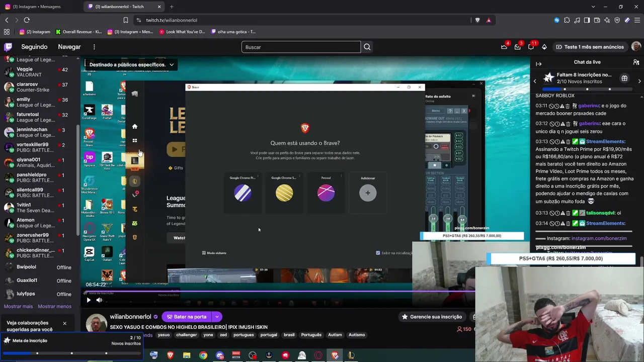The image size is (644, 362).
Task: Submit search with magnifier icon
Action: [x=367, y=47]
